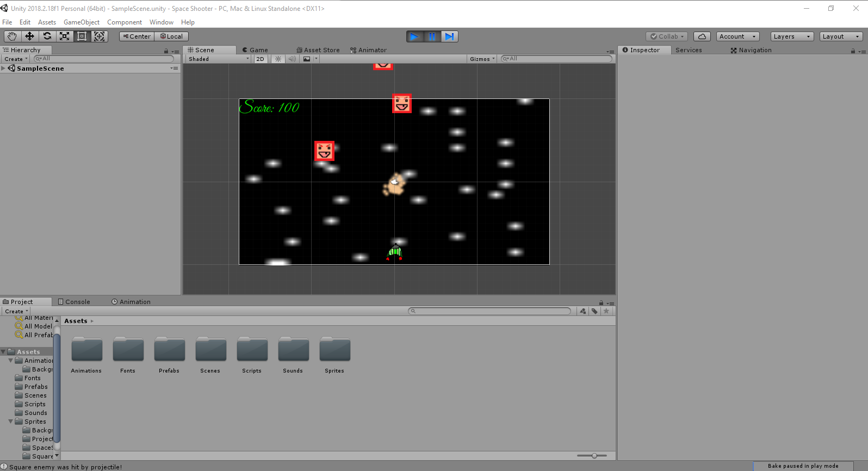Select the Hand tool

point(12,36)
